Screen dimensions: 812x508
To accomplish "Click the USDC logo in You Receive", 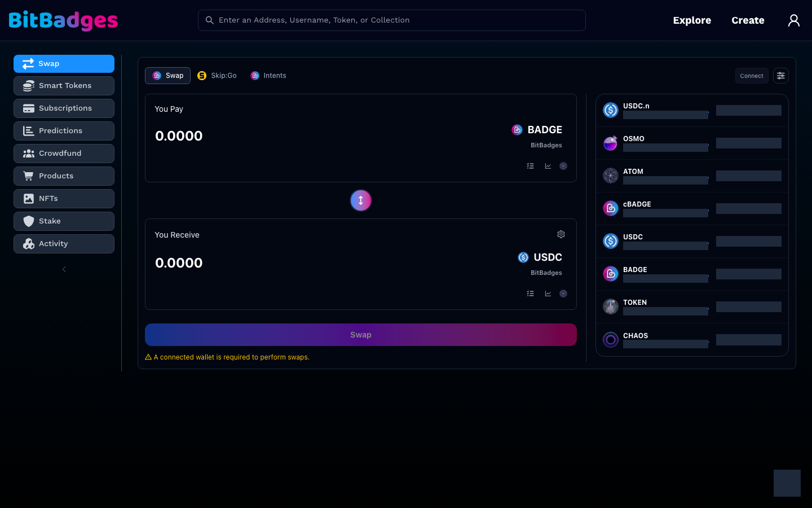I will coord(523,257).
